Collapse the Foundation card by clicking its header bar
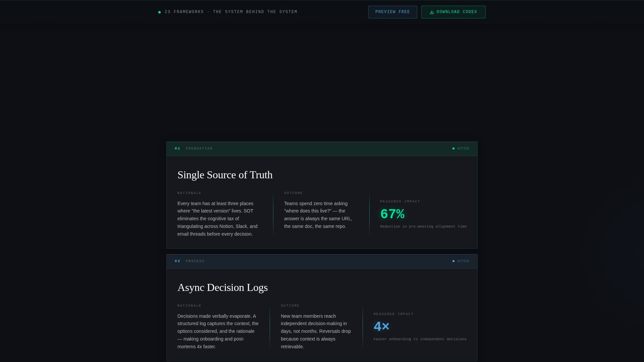The width and height of the screenshot is (644, 362). (x=322, y=148)
